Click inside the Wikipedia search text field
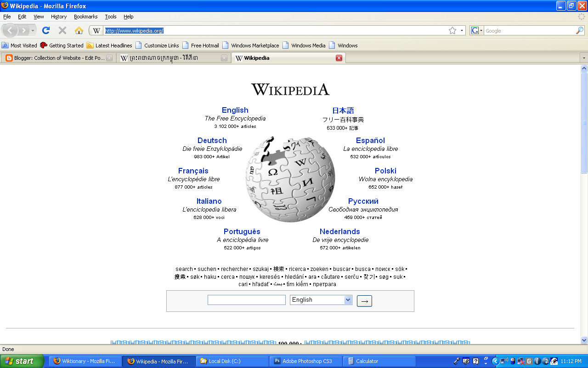 pyautogui.click(x=246, y=299)
